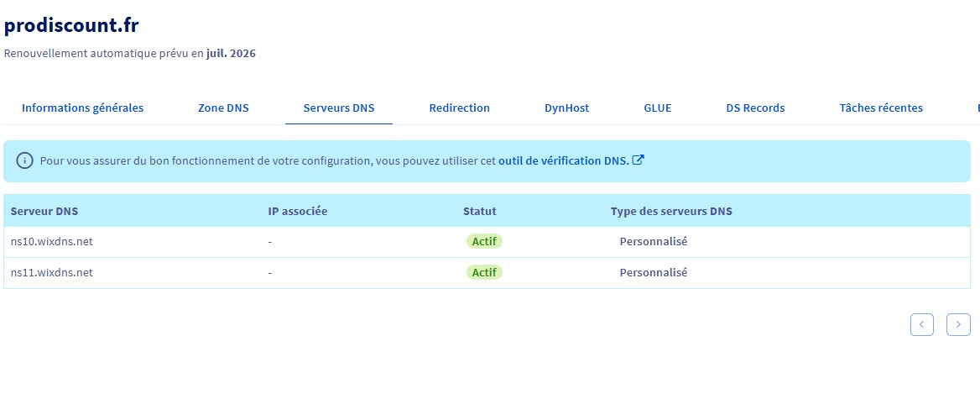Open the Informations générales tab

coord(82,108)
